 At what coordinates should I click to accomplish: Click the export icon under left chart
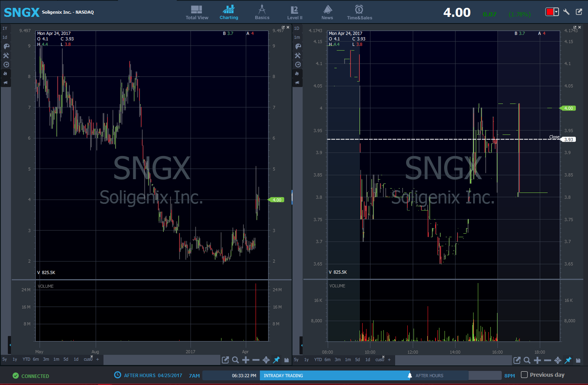225,360
